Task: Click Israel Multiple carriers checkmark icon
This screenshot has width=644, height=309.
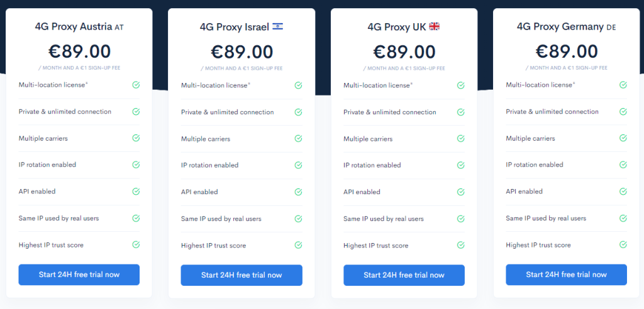Action: coord(298,139)
